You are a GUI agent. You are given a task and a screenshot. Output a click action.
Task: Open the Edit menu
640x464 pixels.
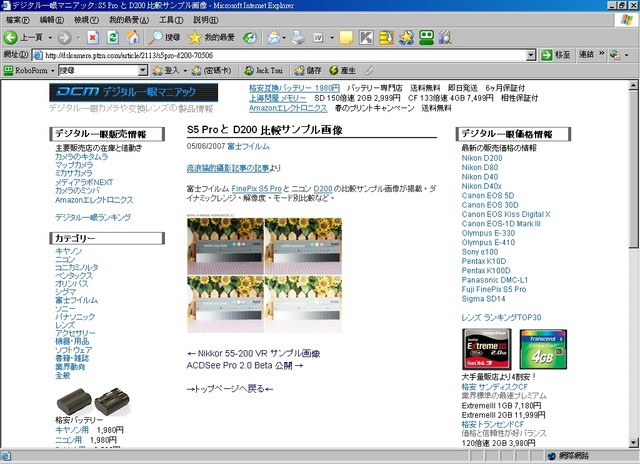pos(51,20)
